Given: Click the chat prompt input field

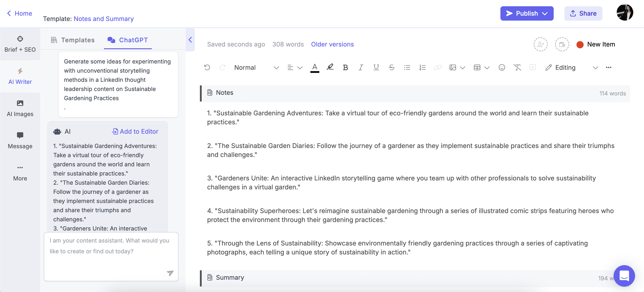Looking at the screenshot, I should point(111,256).
